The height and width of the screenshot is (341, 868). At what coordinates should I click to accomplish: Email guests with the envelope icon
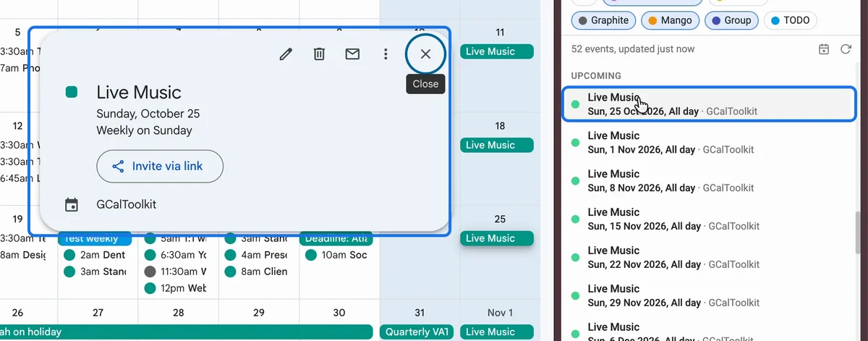point(352,54)
